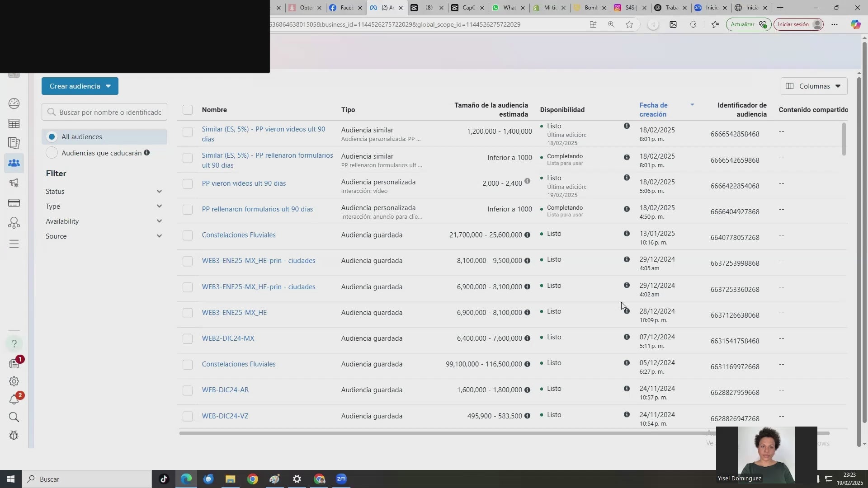868x488 pixels.
Task: Switch to WhatsApp browser tab
Action: pyautogui.click(x=509, y=8)
